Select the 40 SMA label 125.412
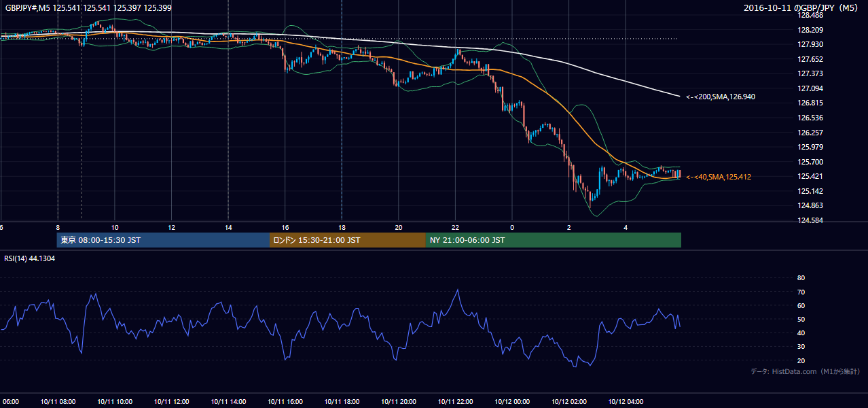This screenshot has width=868, height=408. pyautogui.click(x=719, y=177)
